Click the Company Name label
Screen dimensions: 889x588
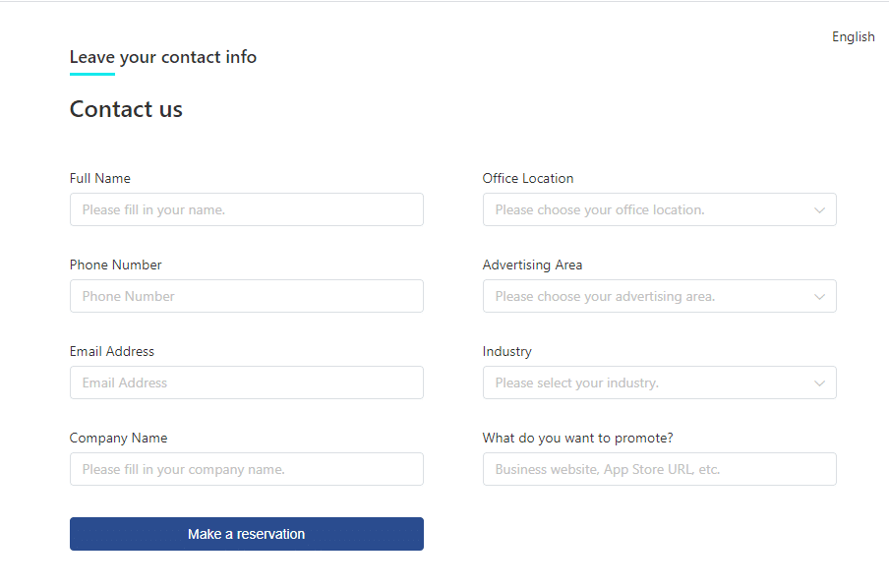click(118, 438)
